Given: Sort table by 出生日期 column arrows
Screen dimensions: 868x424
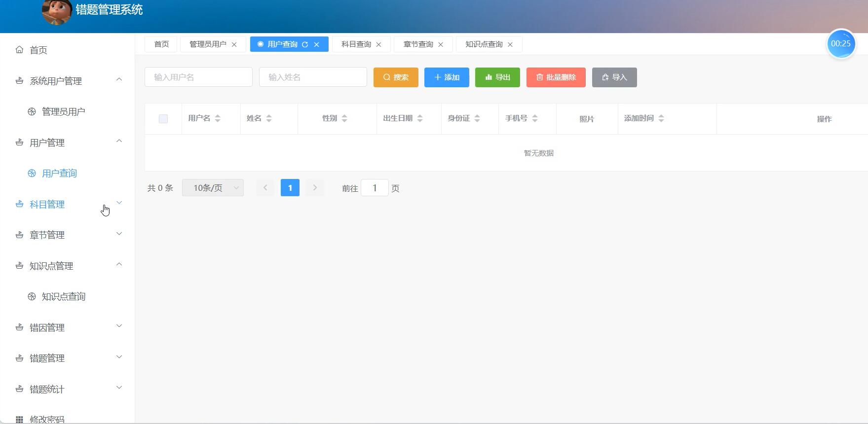Looking at the screenshot, I should pyautogui.click(x=420, y=118).
